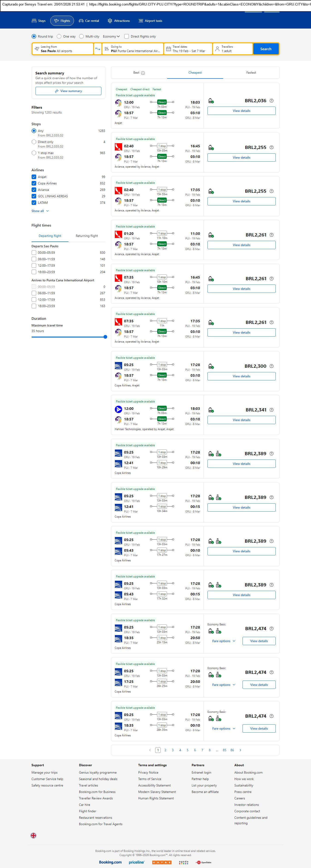Click the View summary button

68,91
